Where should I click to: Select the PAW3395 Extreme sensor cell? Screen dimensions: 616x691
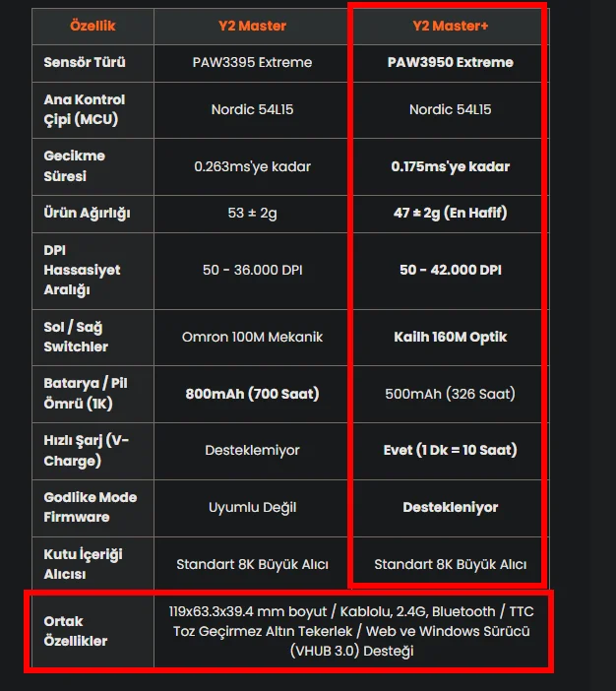coord(252,63)
